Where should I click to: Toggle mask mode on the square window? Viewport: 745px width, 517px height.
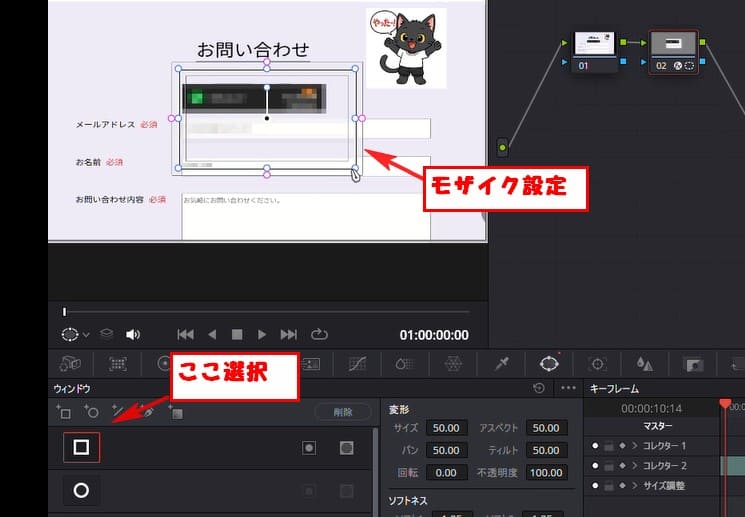[346, 448]
